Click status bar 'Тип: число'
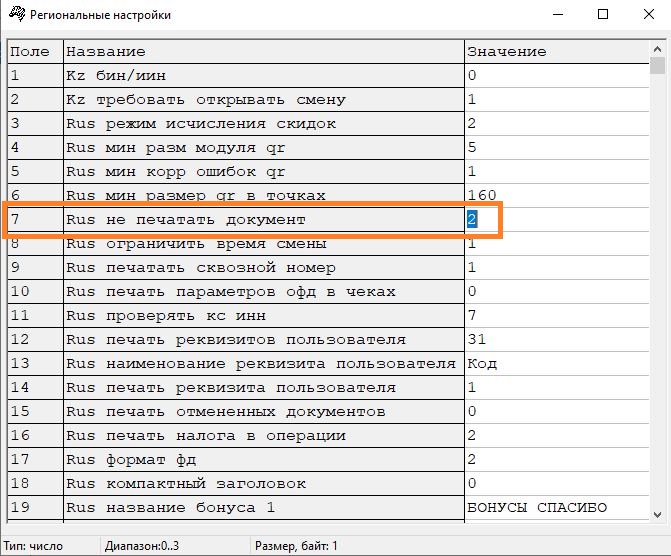 click(33, 546)
